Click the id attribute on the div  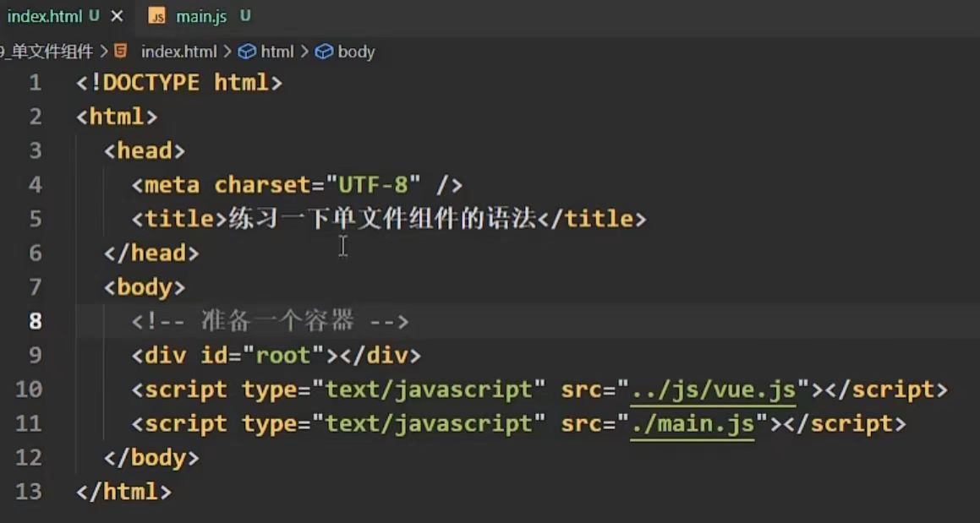click(x=214, y=356)
